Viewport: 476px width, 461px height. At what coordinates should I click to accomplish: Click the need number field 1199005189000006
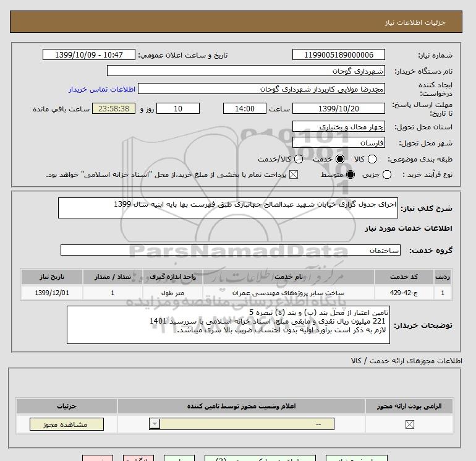339,54
